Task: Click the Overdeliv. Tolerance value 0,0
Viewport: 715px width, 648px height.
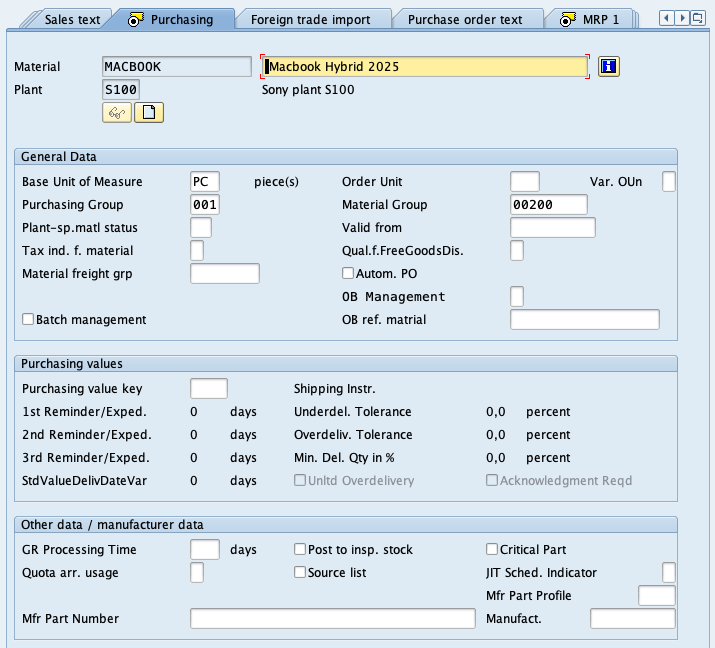Action: click(x=496, y=435)
